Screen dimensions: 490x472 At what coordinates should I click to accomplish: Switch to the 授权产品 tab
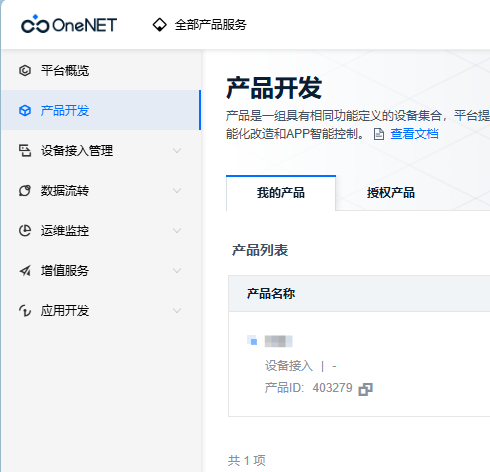[x=391, y=193]
